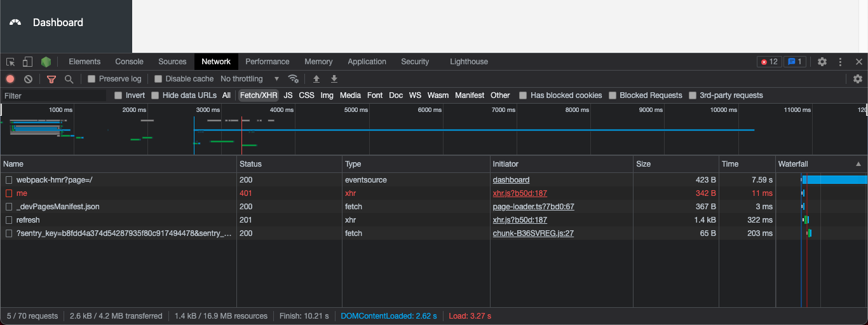
Task: Sort by the Waterfall column arrow
Action: click(858, 164)
